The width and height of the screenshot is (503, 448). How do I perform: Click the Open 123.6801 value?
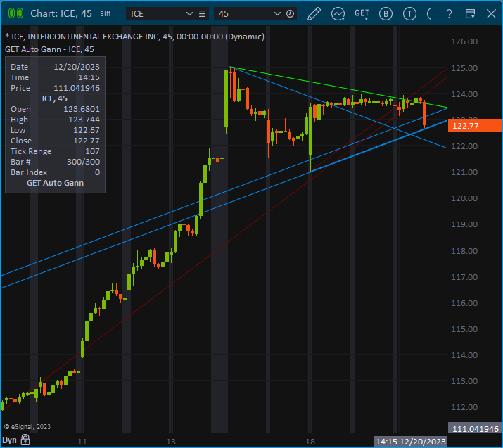(x=82, y=109)
